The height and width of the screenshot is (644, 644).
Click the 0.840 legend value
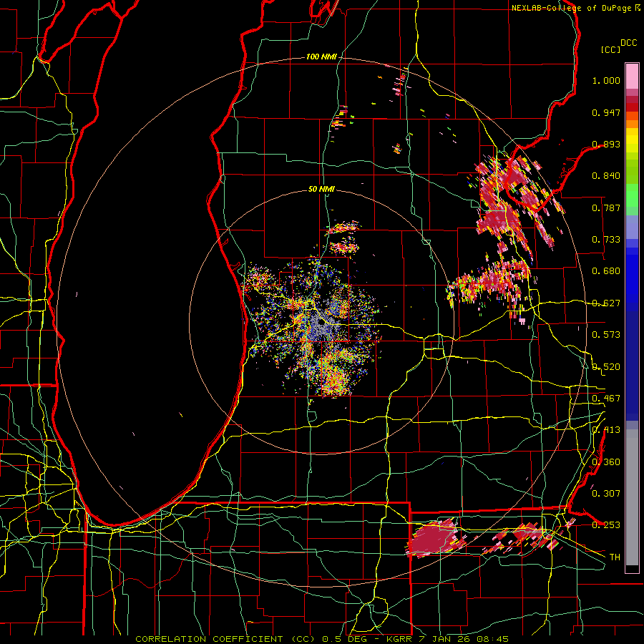[x=606, y=176]
